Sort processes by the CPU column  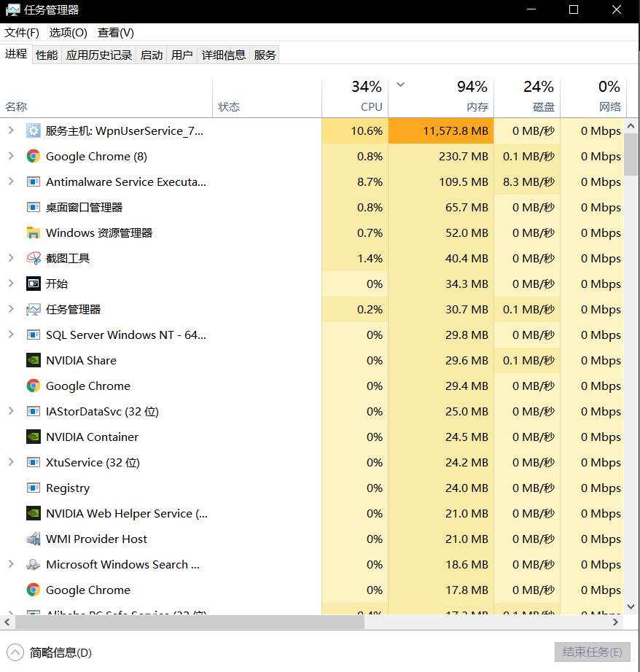pyautogui.click(x=355, y=98)
